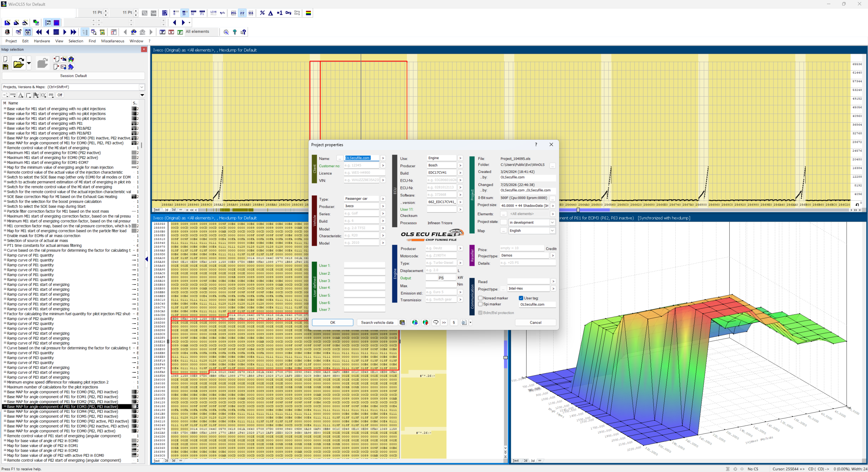Click the 8-bit display toolbar icon

pyautogui.click(x=176, y=13)
